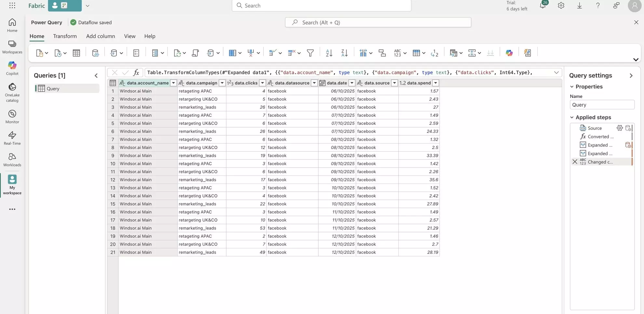644x314 pixels.
Task: Open the data.campaign column filter dropdown
Action: 222,83
